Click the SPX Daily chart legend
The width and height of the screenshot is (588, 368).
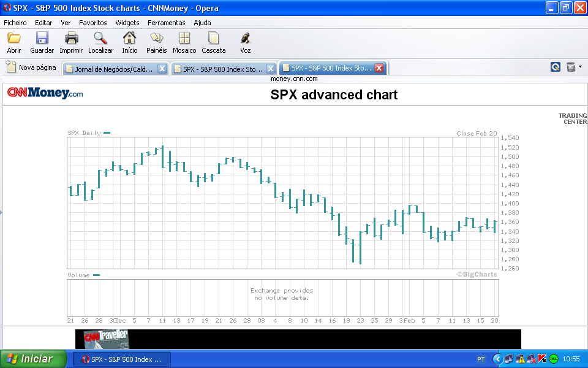coord(89,133)
